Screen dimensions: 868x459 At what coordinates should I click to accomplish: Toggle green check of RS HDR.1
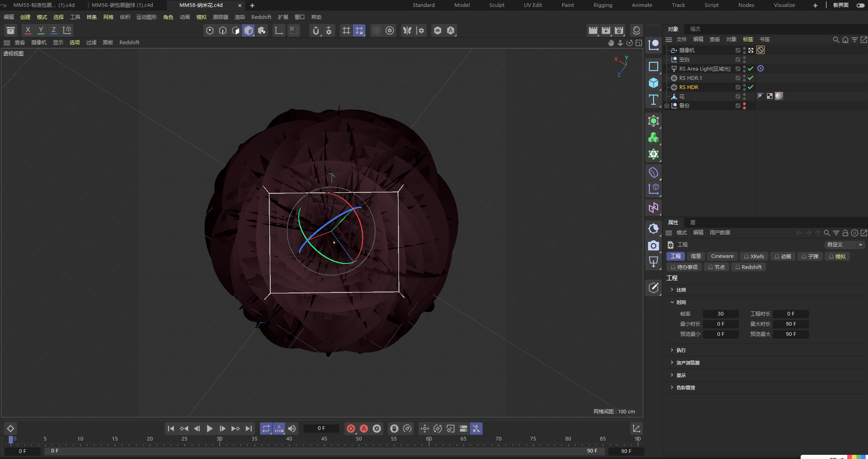pos(750,78)
